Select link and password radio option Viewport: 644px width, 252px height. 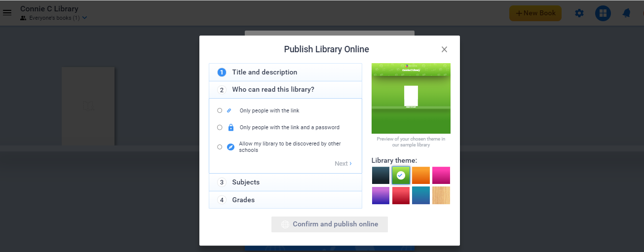[x=220, y=127]
